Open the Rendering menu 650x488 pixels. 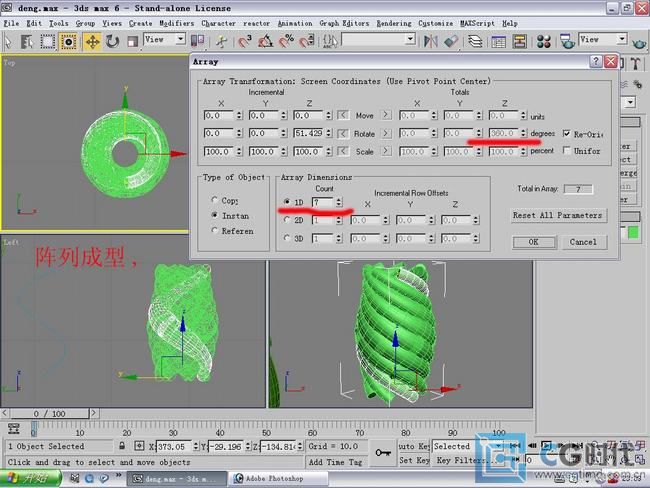coord(394,23)
